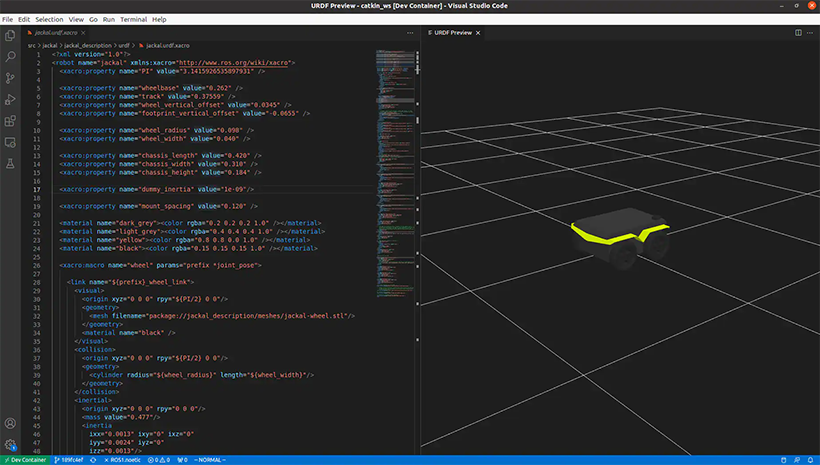Screen dimensions: 820x465
Task: Click the urdf breadcrumb segment
Action: (124, 46)
